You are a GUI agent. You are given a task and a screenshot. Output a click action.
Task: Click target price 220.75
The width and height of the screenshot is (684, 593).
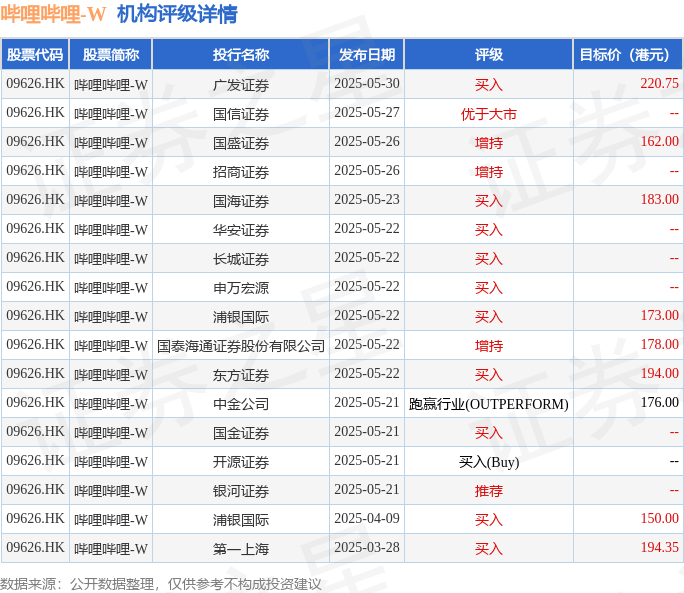pos(659,83)
